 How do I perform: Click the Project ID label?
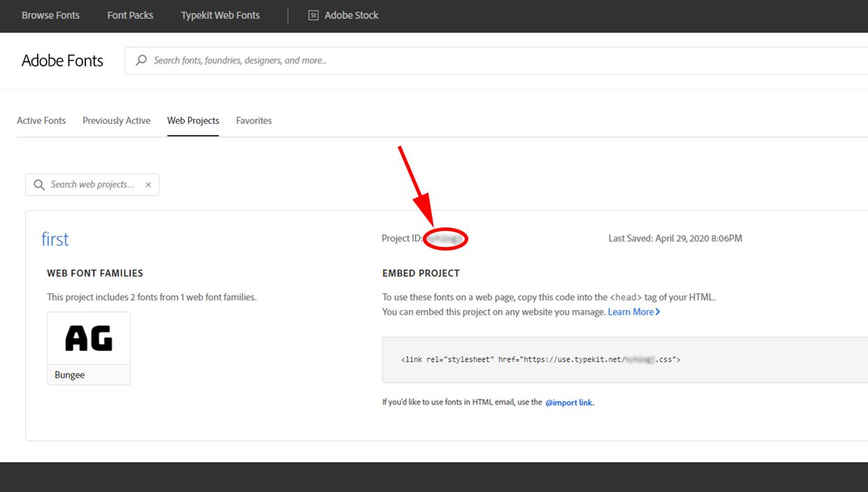coord(402,239)
